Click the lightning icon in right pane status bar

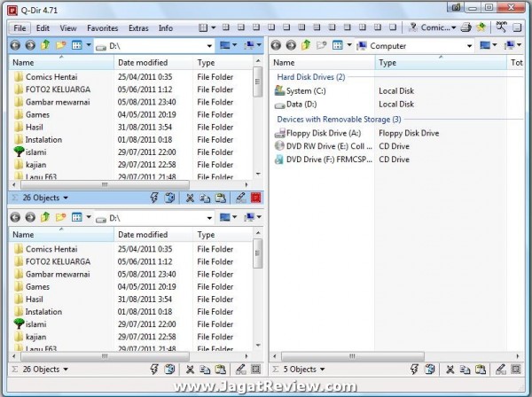[x=416, y=369]
